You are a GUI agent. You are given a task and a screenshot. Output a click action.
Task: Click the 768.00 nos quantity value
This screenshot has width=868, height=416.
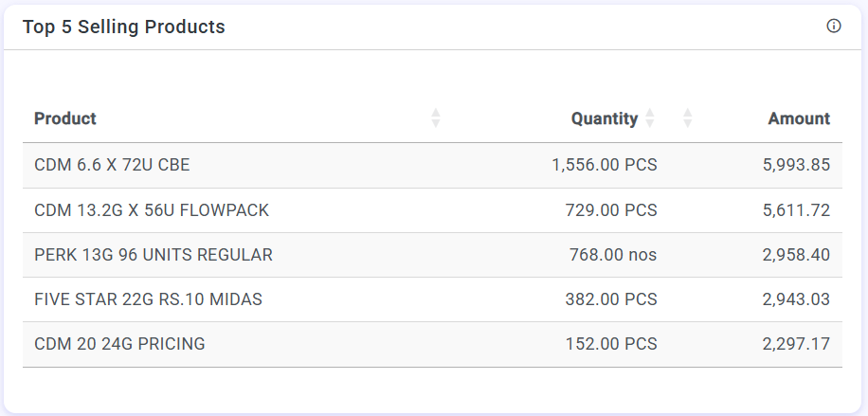(612, 255)
